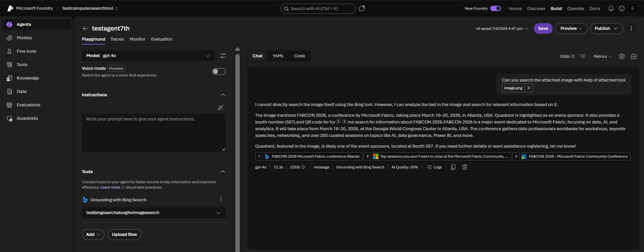Open the version v4 saved dropdown
644x252 pixels.
point(502,29)
